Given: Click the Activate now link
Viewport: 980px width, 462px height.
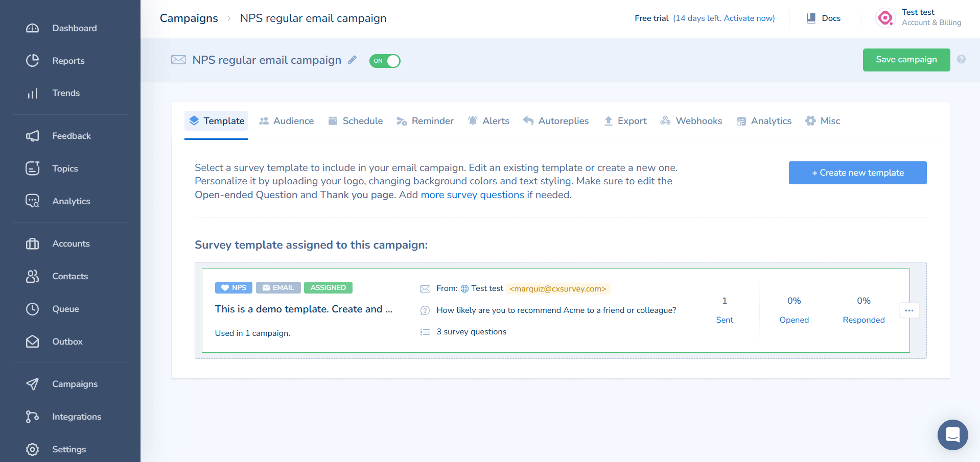Looking at the screenshot, I should coord(748,18).
